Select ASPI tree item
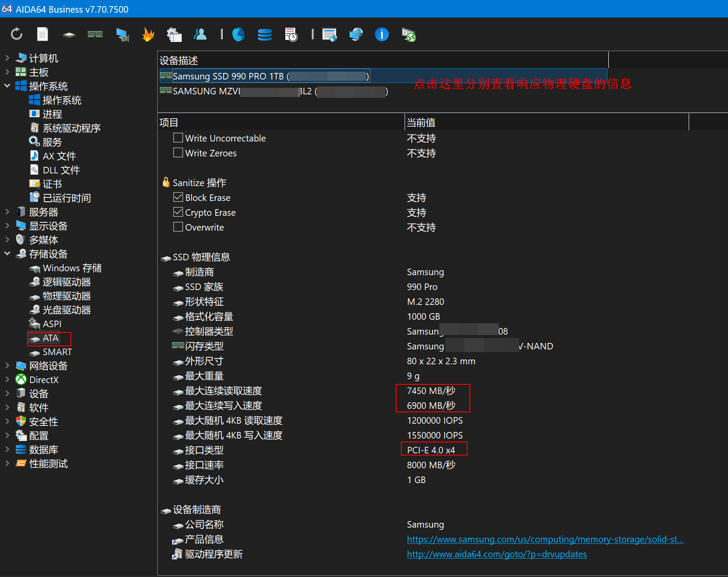 (52, 324)
